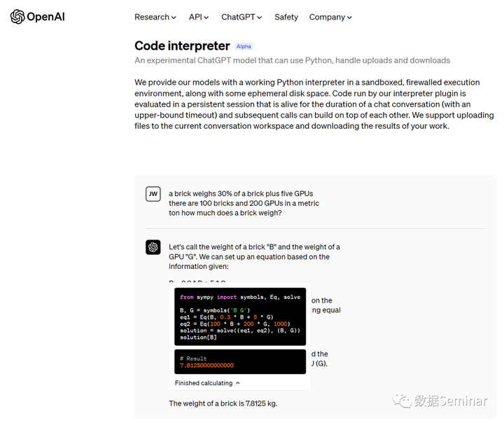
Task: Go to the Safety page
Action: point(286,17)
